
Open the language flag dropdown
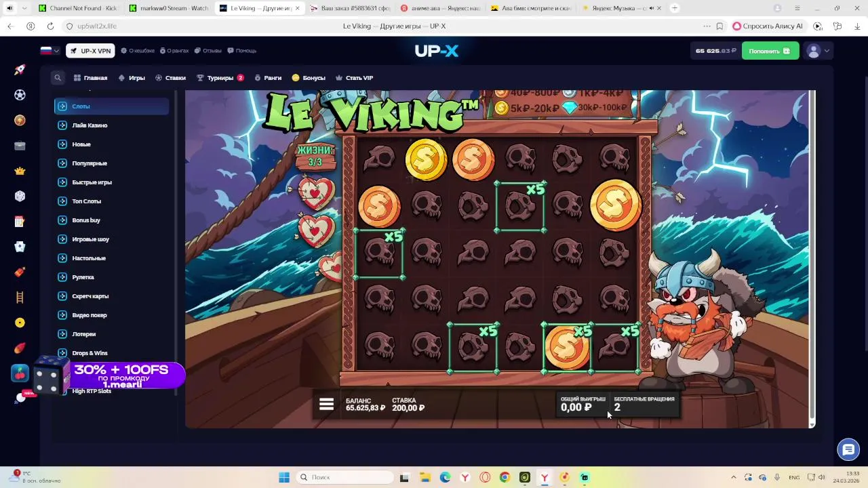pos(50,51)
